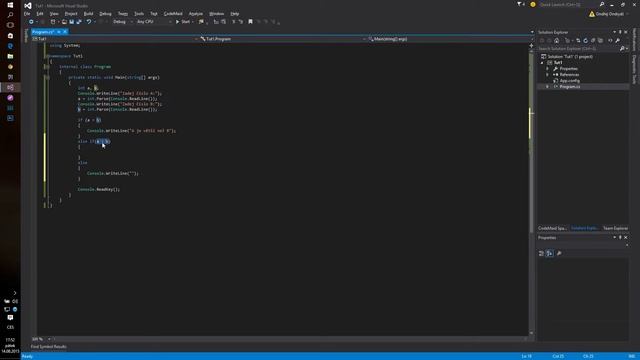This screenshot has width=640, height=360.
Task: Open the File menu
Action: click(27, 13)
